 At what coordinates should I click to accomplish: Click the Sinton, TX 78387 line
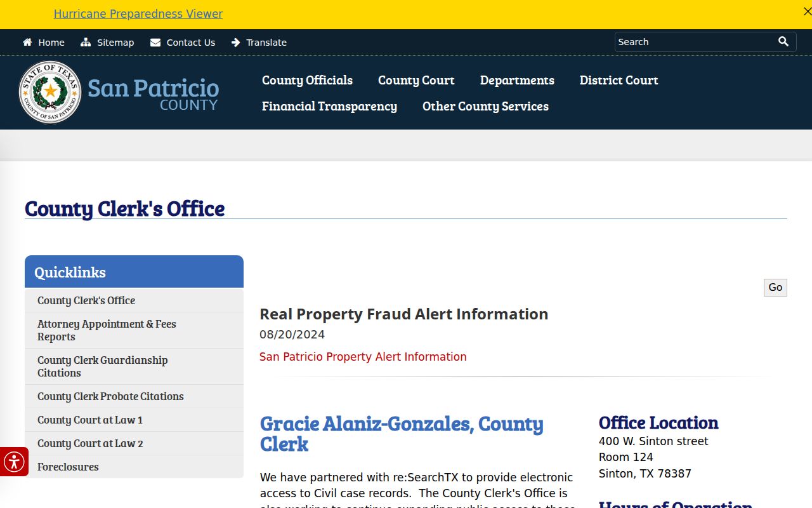645,474
